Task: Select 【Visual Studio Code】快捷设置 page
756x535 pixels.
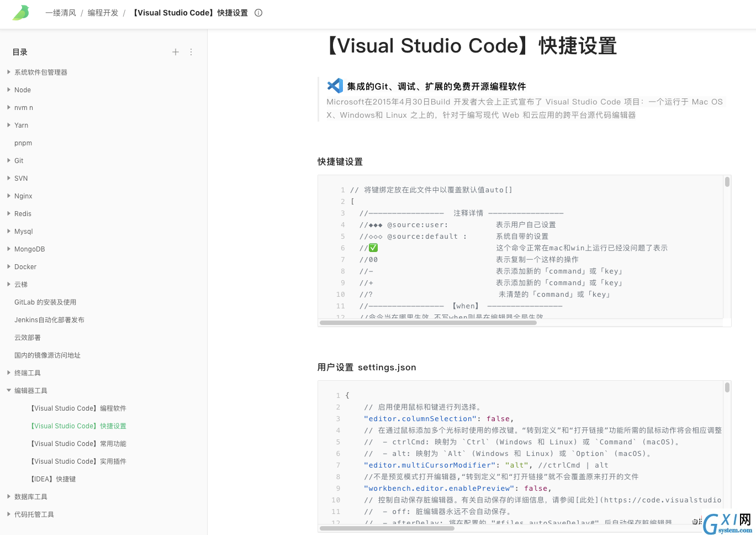Action: tap(78, 426)
